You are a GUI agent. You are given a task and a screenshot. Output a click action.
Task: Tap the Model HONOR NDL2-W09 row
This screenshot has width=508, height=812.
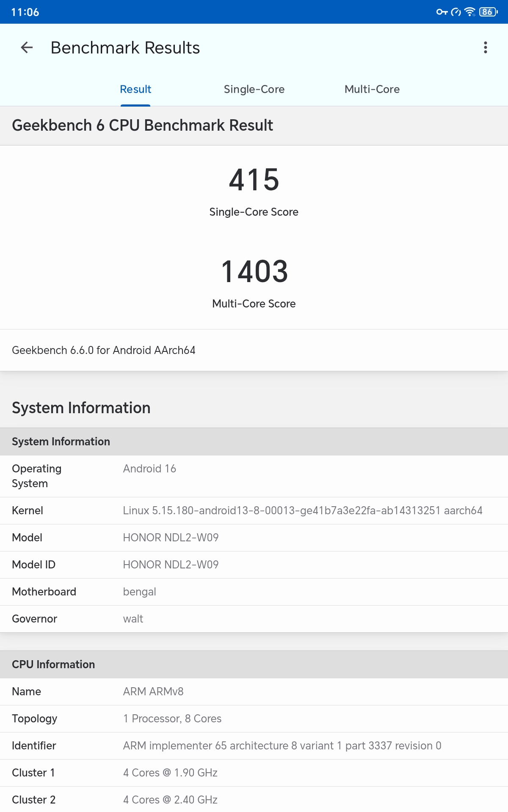coord(254,538)
